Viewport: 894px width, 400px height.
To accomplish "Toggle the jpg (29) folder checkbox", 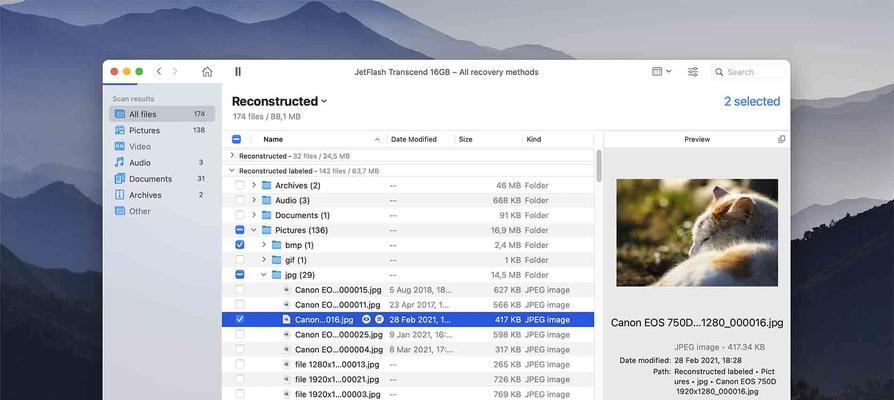I will pyautogui.click(x=239, y=275).
